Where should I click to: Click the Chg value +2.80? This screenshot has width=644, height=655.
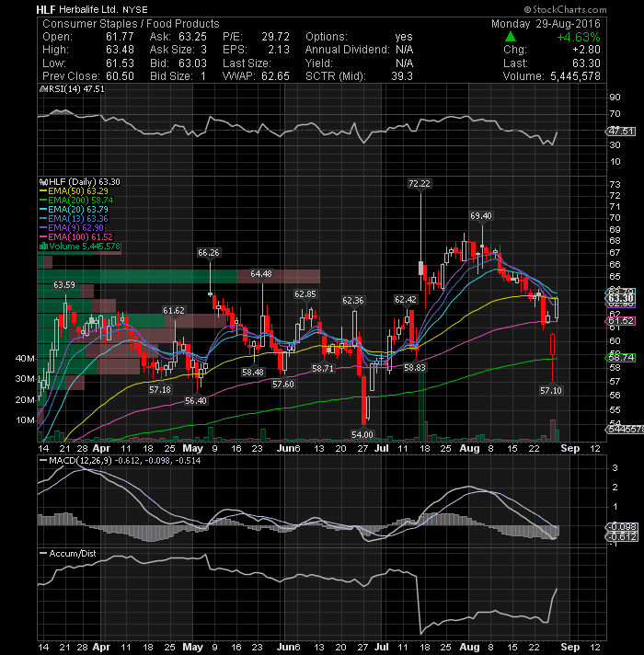[586, 50]
